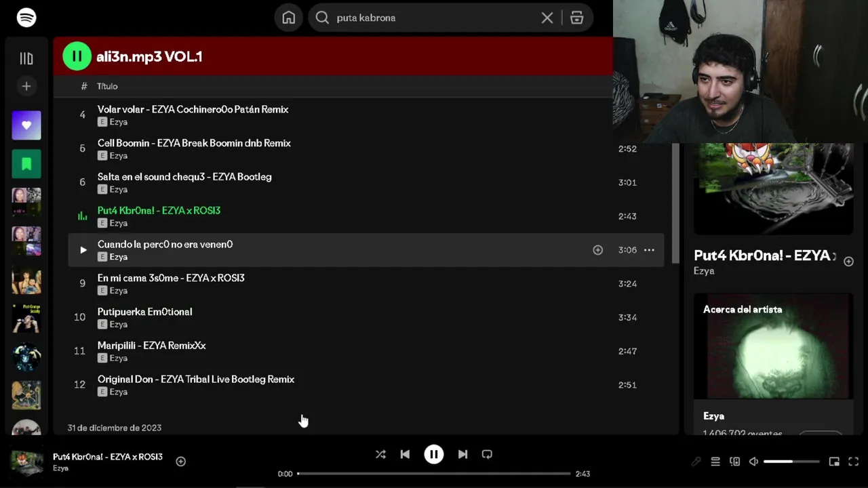Open connect to a device icon
Viewport: 868px width, 488px height.
tap(734, 462)
